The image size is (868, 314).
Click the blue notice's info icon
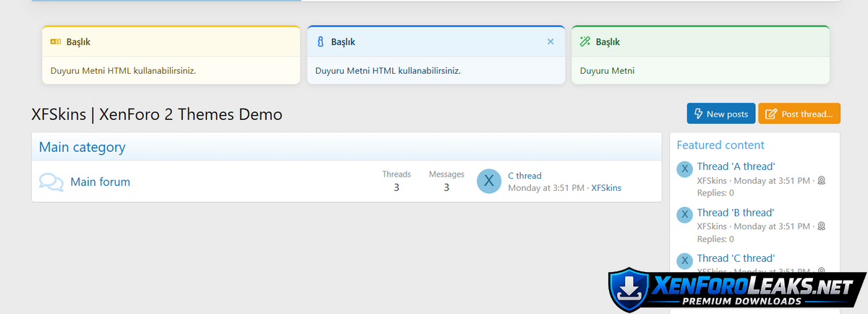tap(320, 42)
